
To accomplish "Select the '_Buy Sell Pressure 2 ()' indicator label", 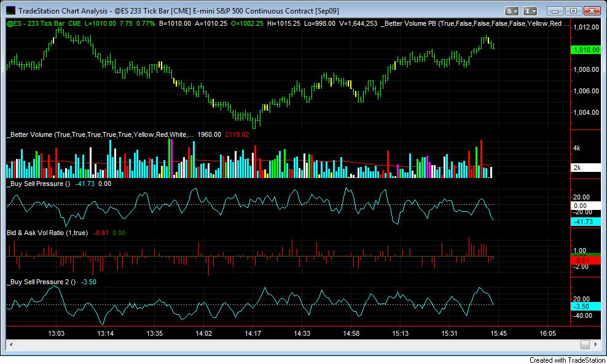I will 41,282.
